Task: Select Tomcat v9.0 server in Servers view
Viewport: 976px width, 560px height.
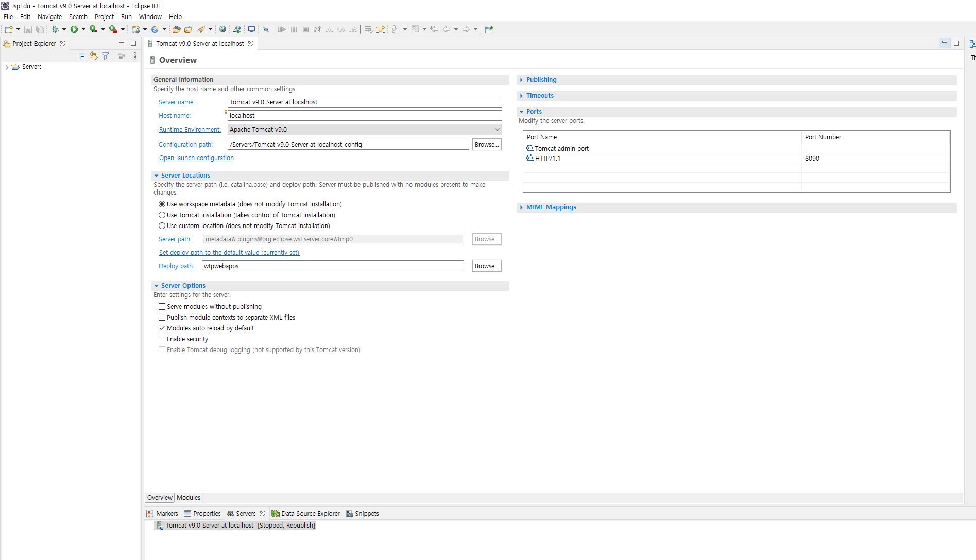Action: pos(235,526)
